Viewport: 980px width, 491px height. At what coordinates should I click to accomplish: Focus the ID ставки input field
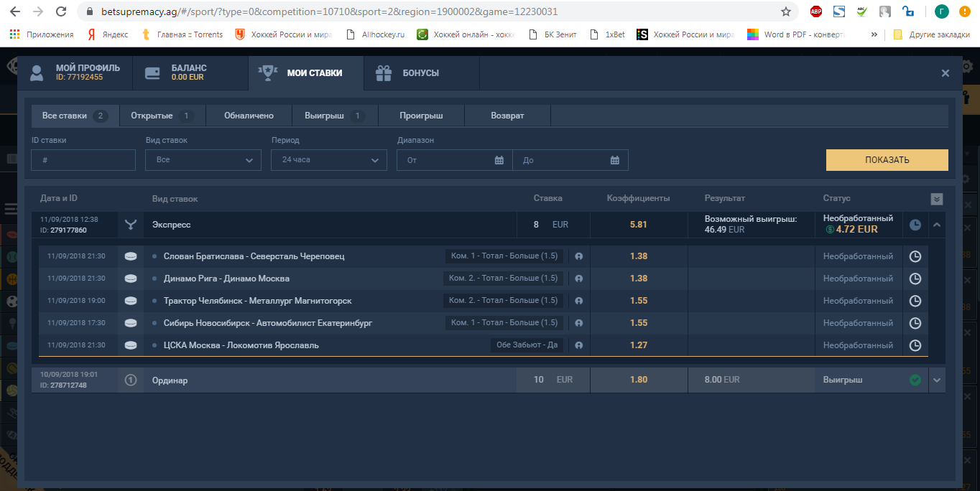[x=83, y=160]
